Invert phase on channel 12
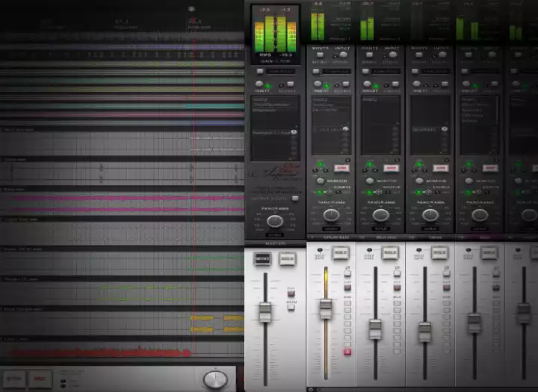 (x=397, y=273)
